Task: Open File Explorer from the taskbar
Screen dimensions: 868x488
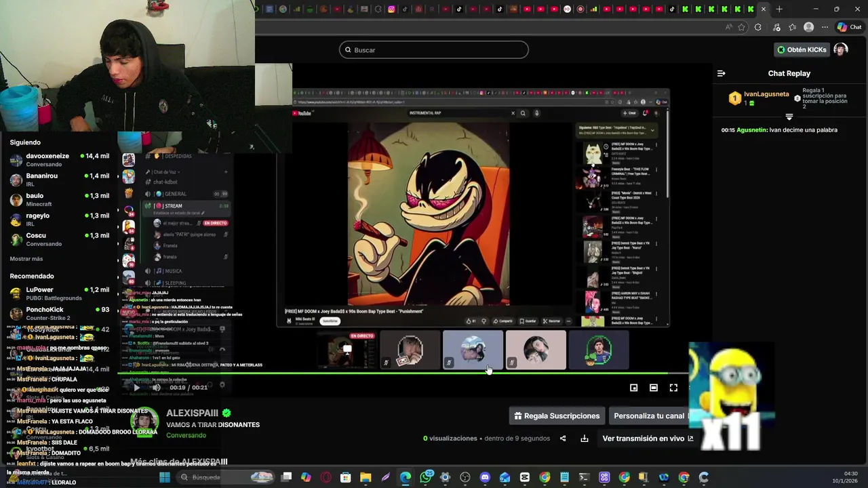Action: tap(366, 477)
